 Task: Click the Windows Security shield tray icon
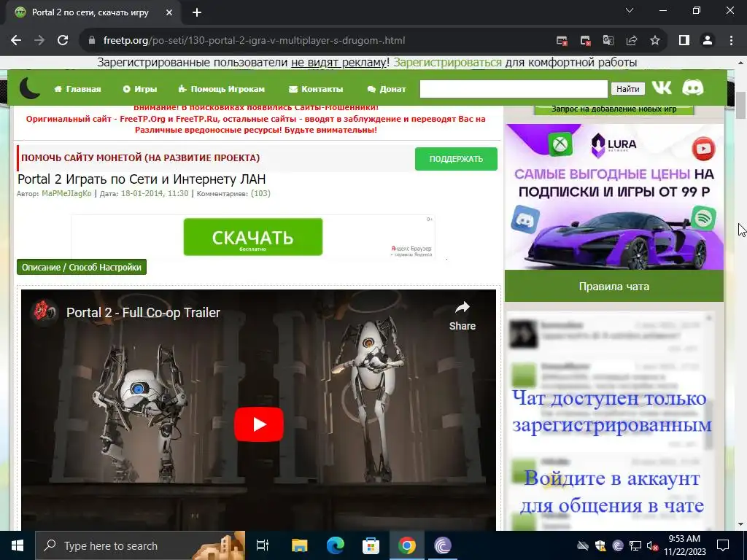(600, 545)
